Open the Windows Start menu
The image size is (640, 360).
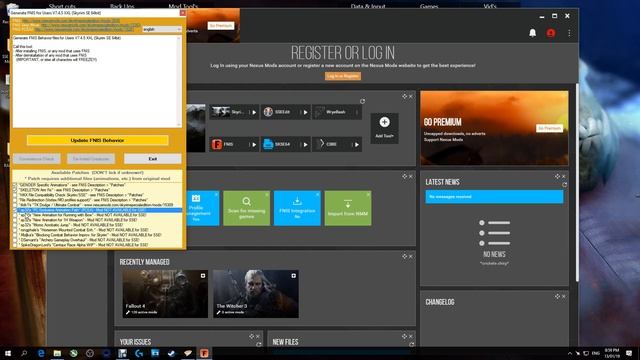[8, 353]
